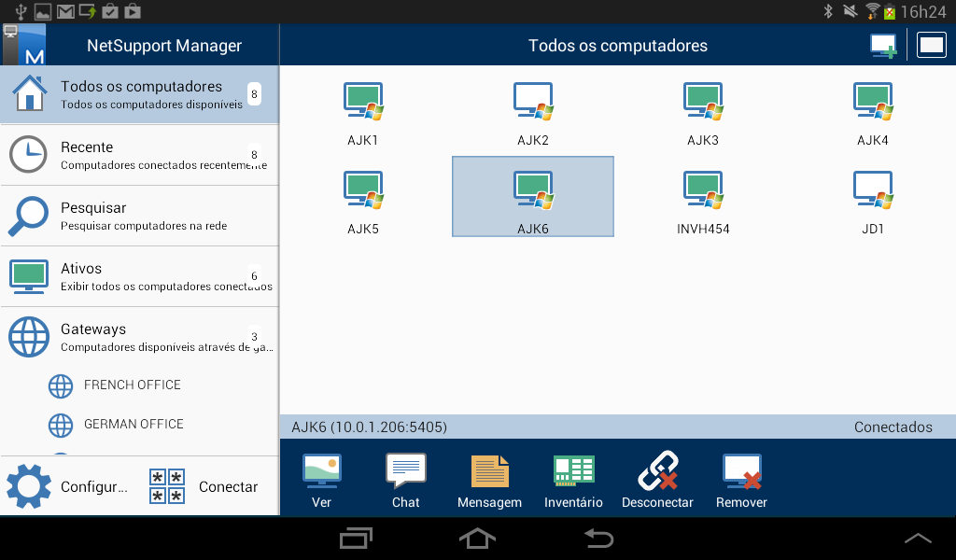The height and width of the screenshot is (560, 956).
Task: Tap the count badge 8 on Todos os computadores
Action: pyautogui.click(x=254, y=94)
